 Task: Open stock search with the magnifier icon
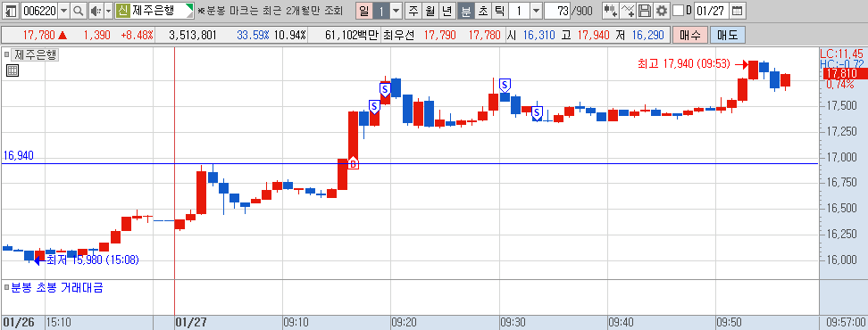click(x=78, y=10)
